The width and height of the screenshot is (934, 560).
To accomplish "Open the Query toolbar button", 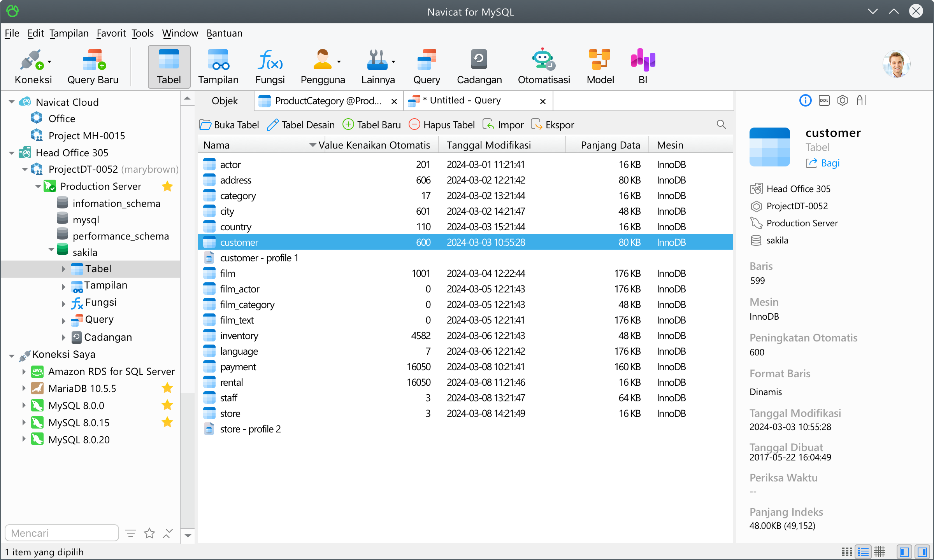I will pos(427,67).
